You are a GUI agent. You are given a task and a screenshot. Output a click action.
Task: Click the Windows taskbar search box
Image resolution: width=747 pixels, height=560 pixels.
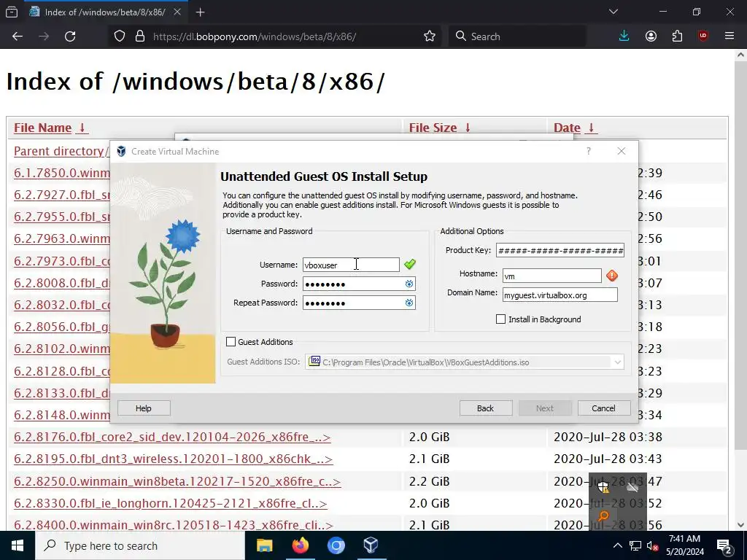pos(140,545)
